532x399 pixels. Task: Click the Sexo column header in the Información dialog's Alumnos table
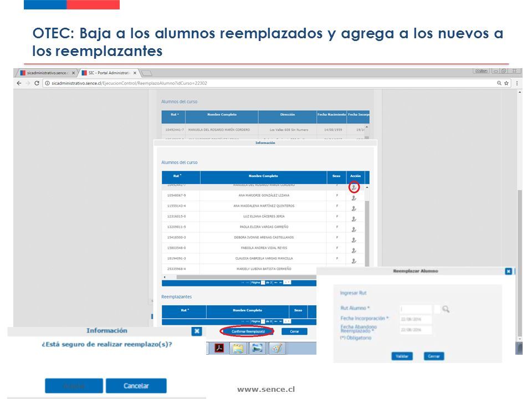coord(336,177)
